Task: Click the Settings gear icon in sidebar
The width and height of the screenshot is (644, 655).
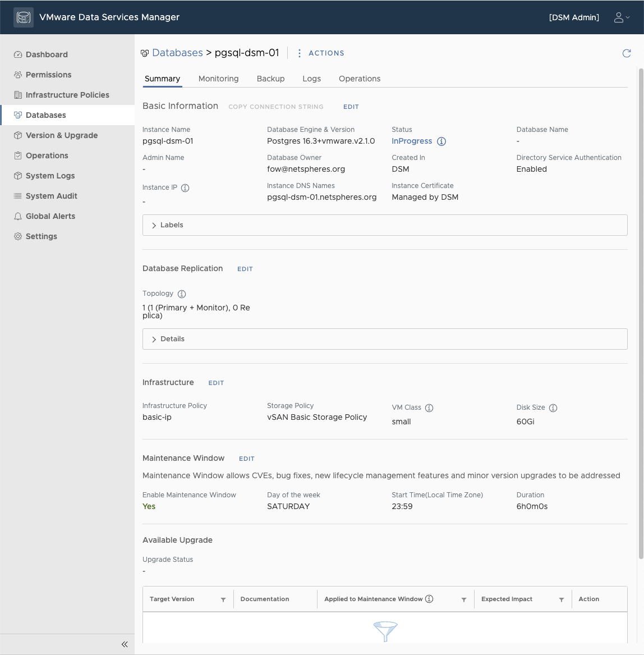Action: (x=17, y=236)
